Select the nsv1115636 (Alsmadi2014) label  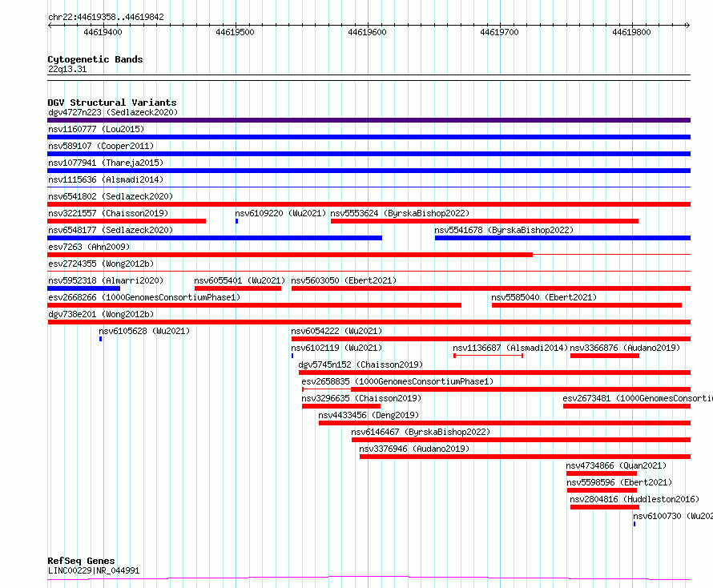click(x=106, y=179)
